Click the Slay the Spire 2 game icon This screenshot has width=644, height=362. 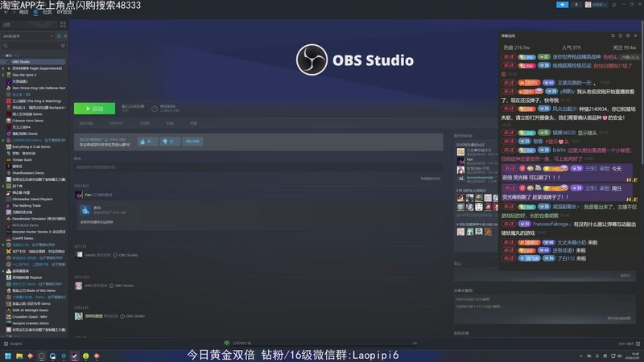[x=9, y=75]
